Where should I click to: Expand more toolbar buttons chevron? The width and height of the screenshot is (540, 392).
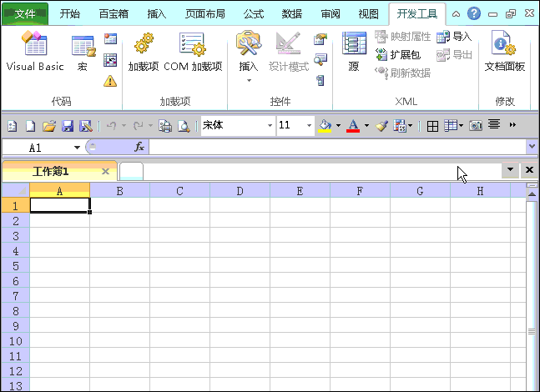512,125
